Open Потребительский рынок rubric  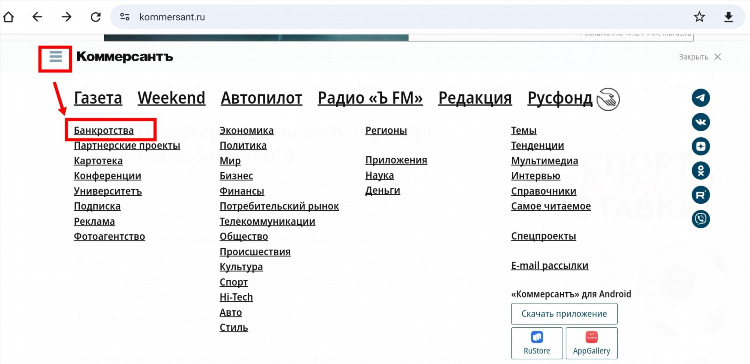(279, 207)
